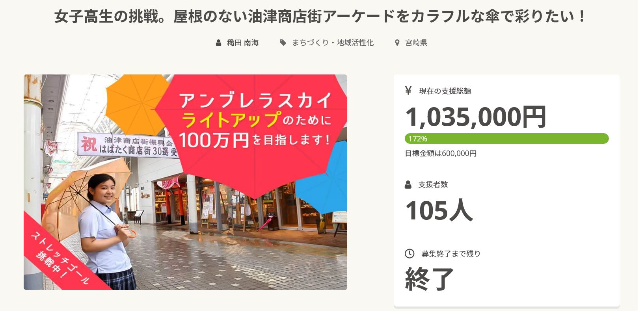Click the 172% progress label
This screenshot has width=644, height=314.
pyautogui.click(x=418, y=139)
